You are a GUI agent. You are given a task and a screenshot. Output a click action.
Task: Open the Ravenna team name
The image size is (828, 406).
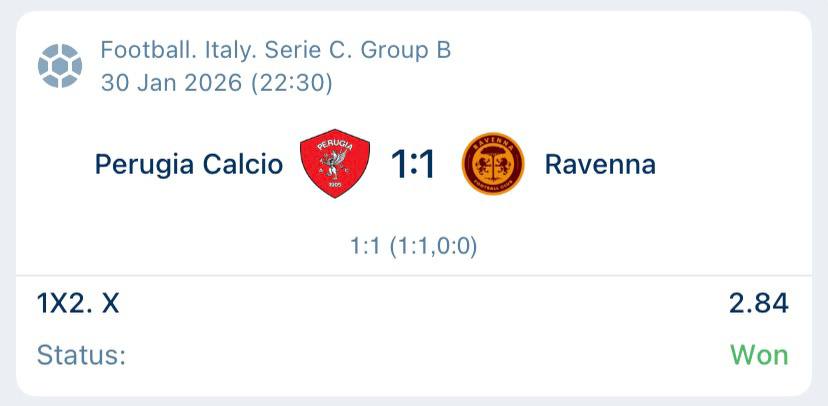[x=600, y=165]
